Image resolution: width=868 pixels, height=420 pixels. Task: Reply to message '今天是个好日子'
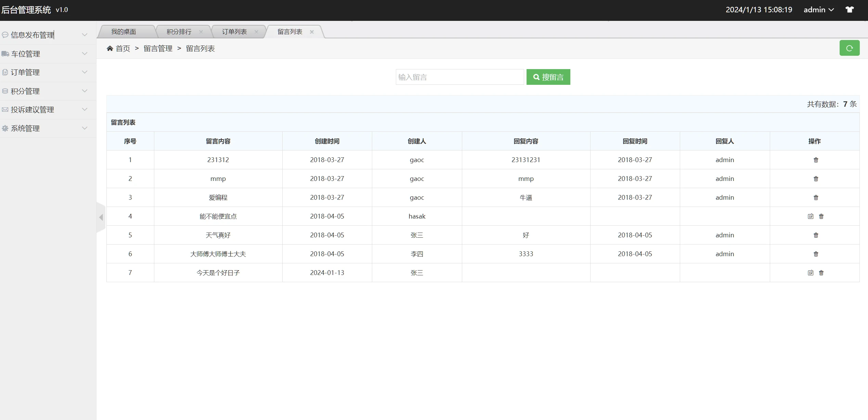click(811, 273)
